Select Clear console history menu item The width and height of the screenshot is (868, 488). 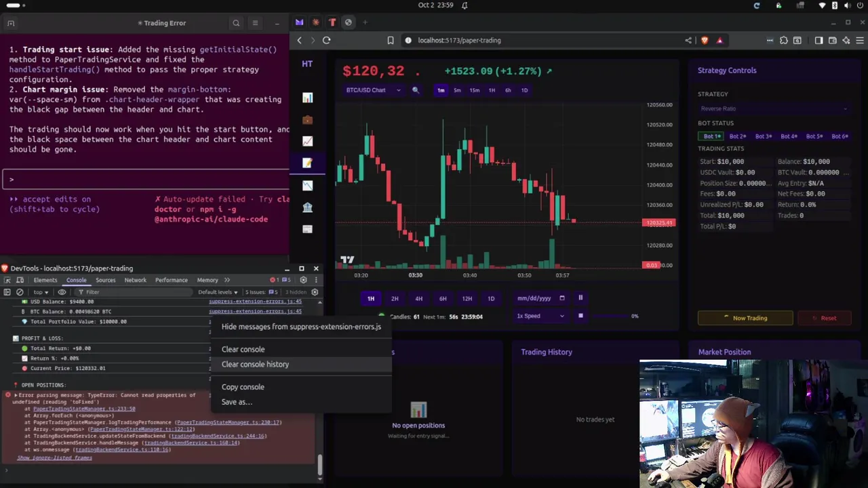(x=302, y=364)
